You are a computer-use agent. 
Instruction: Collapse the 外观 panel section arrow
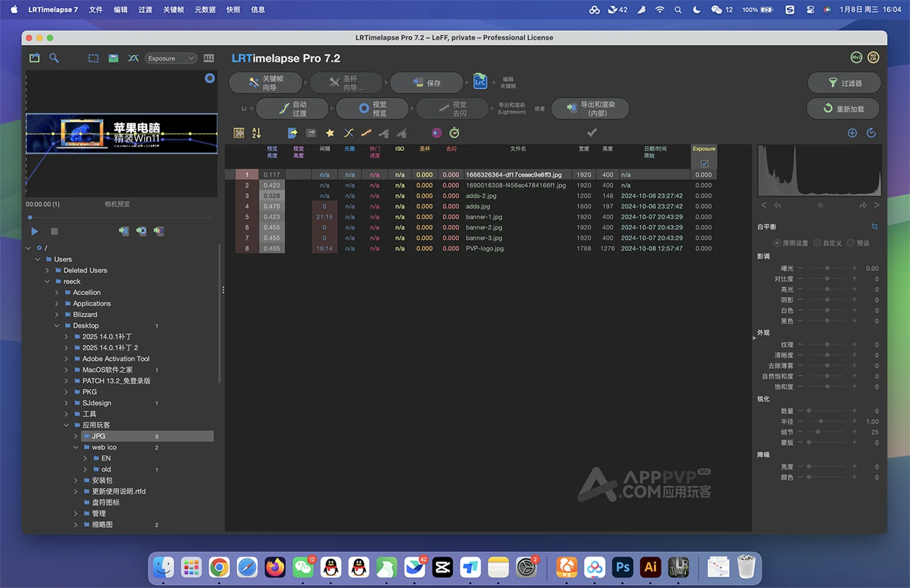point(754,338)
